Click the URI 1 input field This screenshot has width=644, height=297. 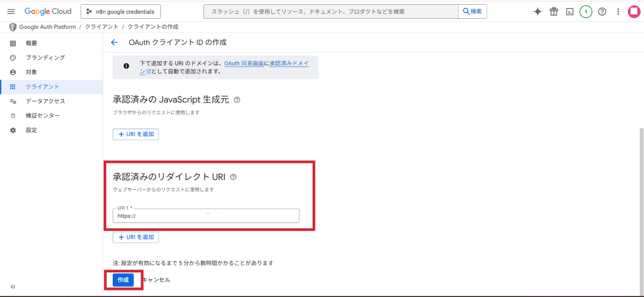tap(206, 216)
